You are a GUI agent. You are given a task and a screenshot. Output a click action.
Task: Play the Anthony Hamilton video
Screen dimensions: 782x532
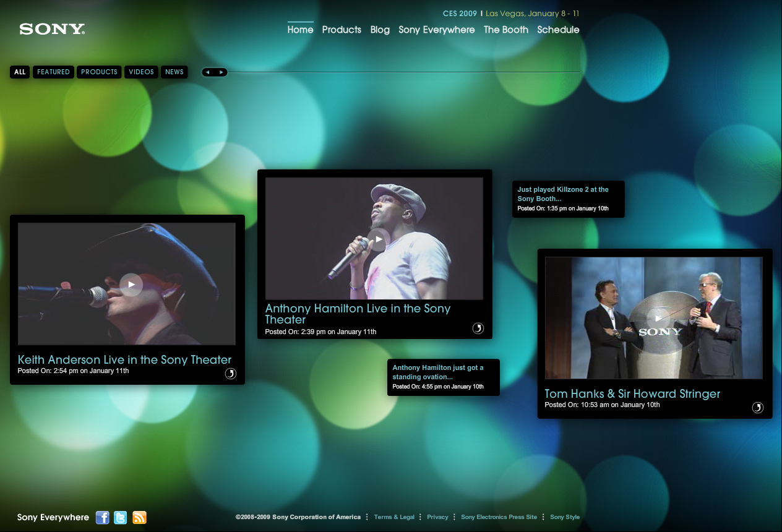(x=379, y=239)
